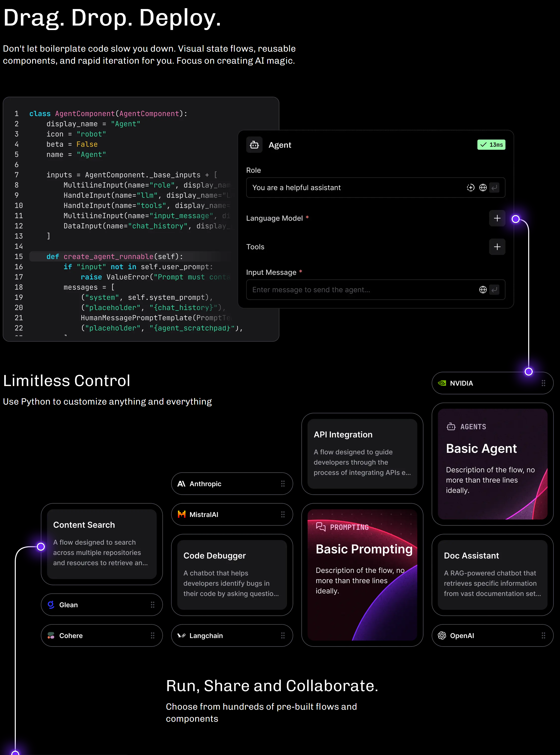560x755 pixels.
Task: Select the Langchain component label
Action: pyautogui.click(x=206, y=636)
